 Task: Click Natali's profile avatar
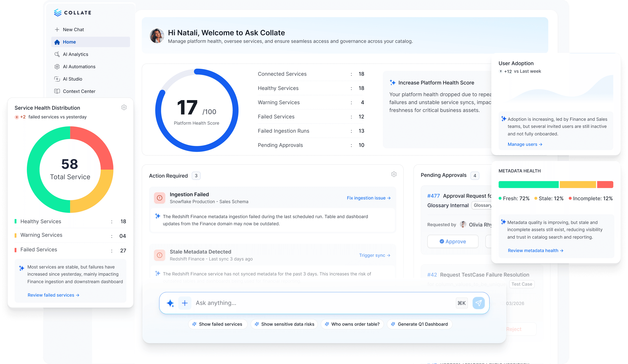coord(157,36)
